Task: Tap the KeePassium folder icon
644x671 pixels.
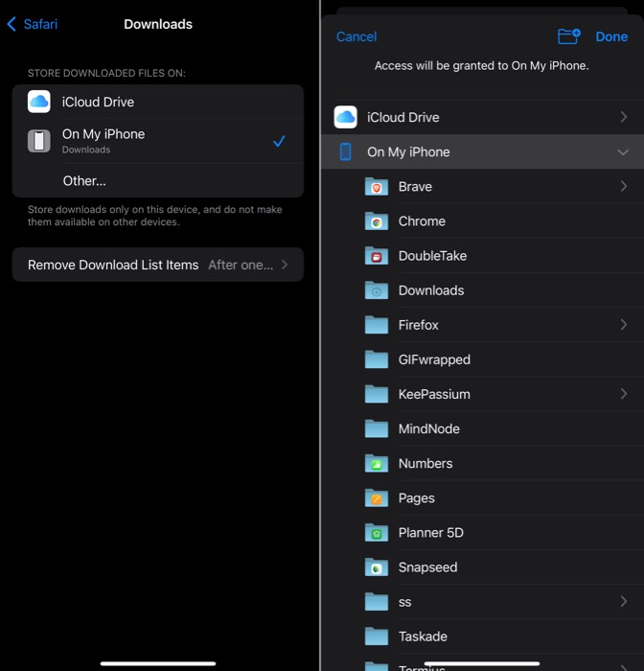Action: coord(377,394)
